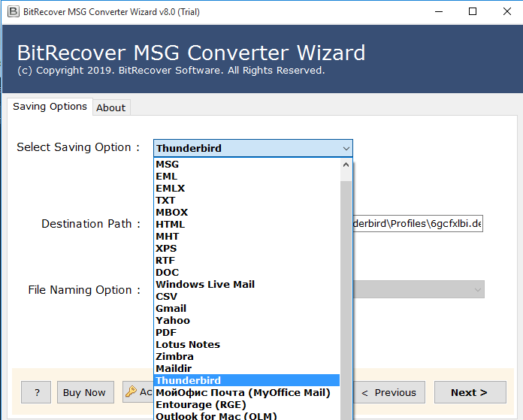
Task: Select Lotus Notes from the list
Action: tap(246, 344)
